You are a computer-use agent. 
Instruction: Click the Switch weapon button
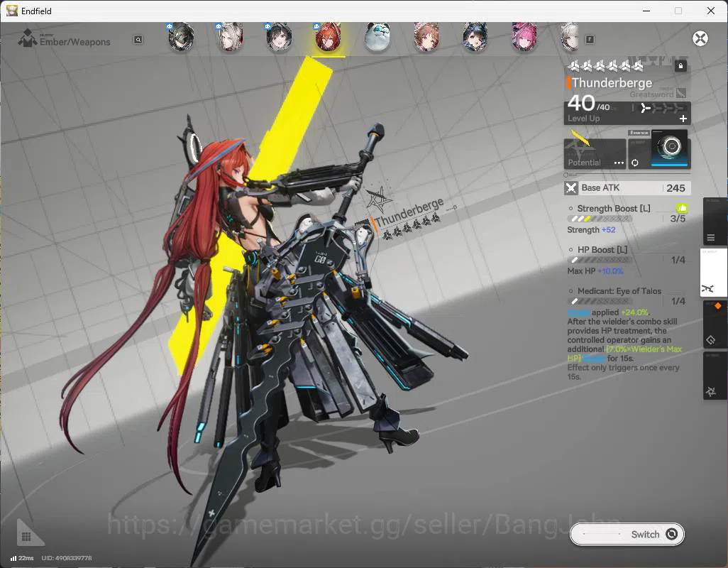point(627,535)
